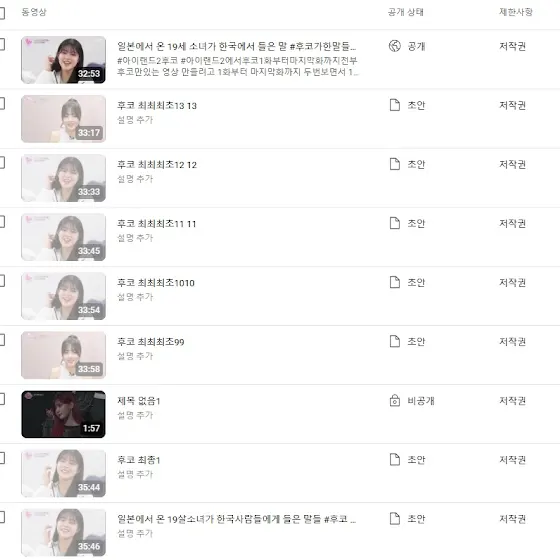560x560 pixels.
Task: Click the draft icon for 후코 최최최초13 13
Action: tap(395, 105)
